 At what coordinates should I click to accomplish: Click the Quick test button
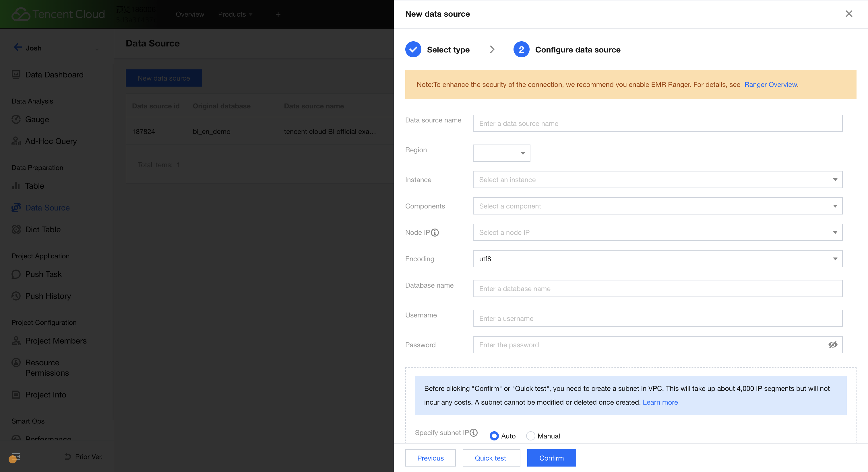pyautogui.click(x=491, y=458)
